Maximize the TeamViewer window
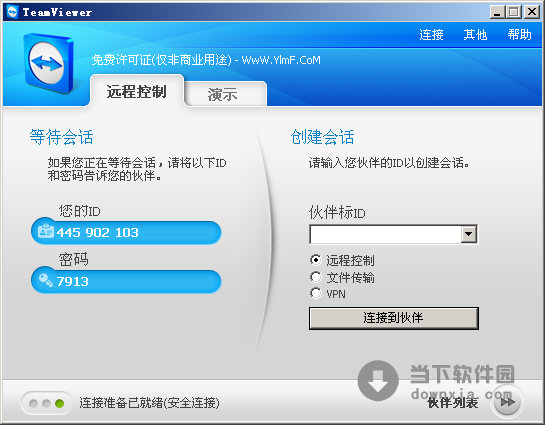Screen dimensions: 545x425 (x=514, y=12)
